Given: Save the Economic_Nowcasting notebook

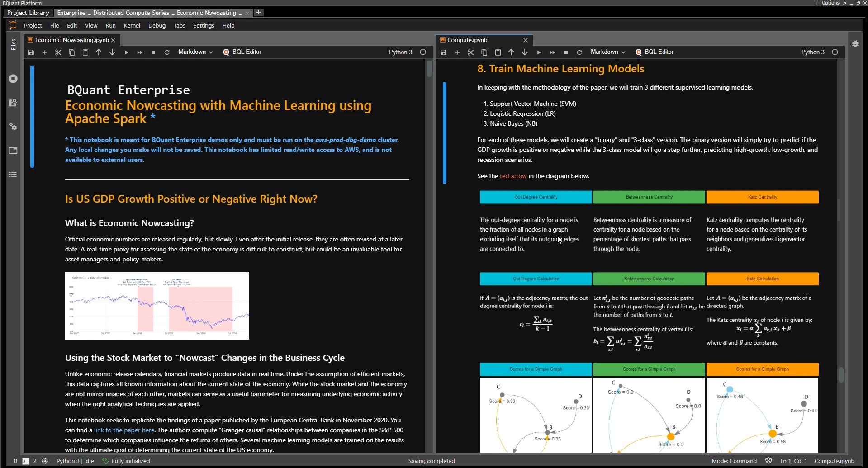Looking at the screenshot, I should (x=31, y=52).
